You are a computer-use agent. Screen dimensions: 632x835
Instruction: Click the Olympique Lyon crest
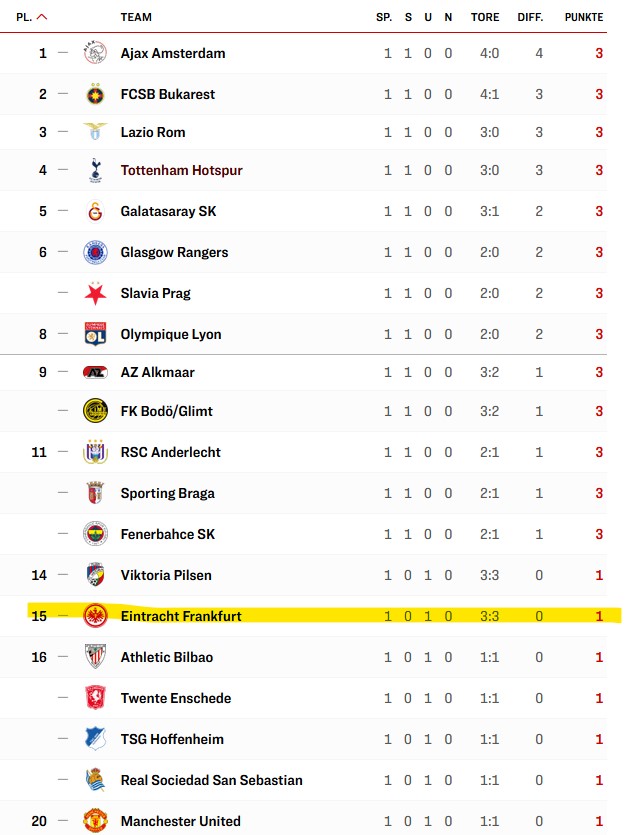click(95, 334)
